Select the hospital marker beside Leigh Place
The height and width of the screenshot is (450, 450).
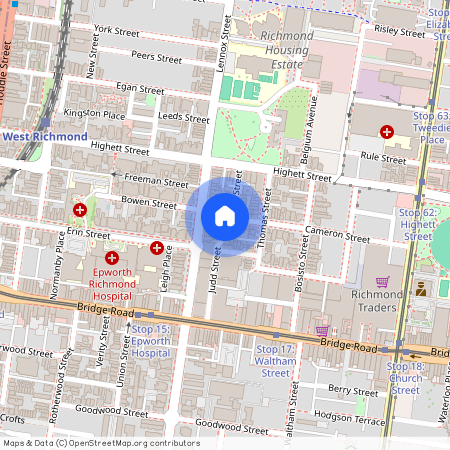(x=157, y=248)
